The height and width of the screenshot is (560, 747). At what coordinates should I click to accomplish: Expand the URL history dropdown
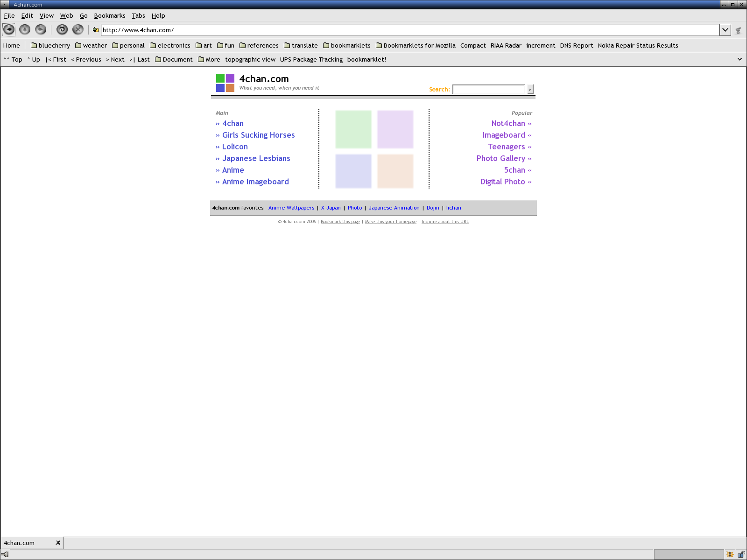click(x=725, y=30)
